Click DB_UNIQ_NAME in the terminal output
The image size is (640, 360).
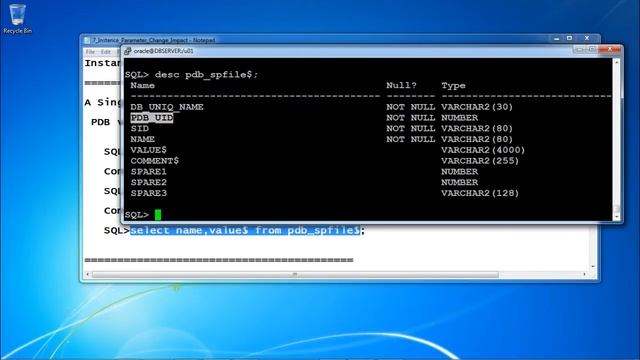coord(167,107)
